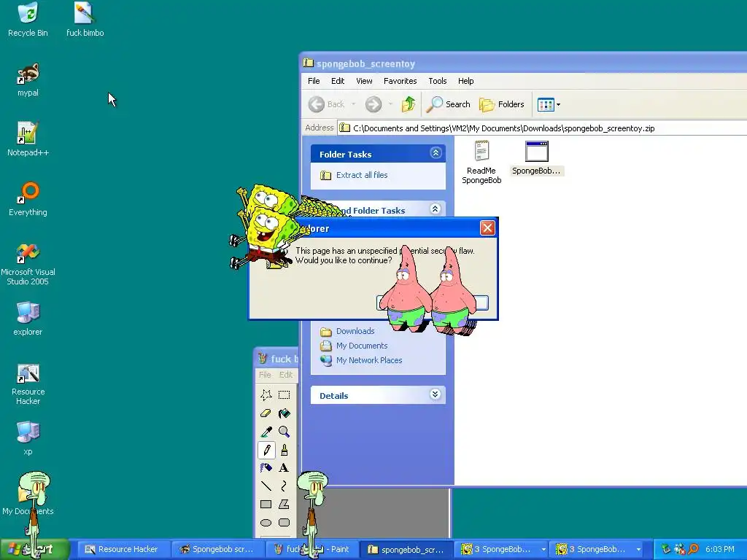Select the ReadMe SpongeBob file
747x560 pixels.
point(481,163)
